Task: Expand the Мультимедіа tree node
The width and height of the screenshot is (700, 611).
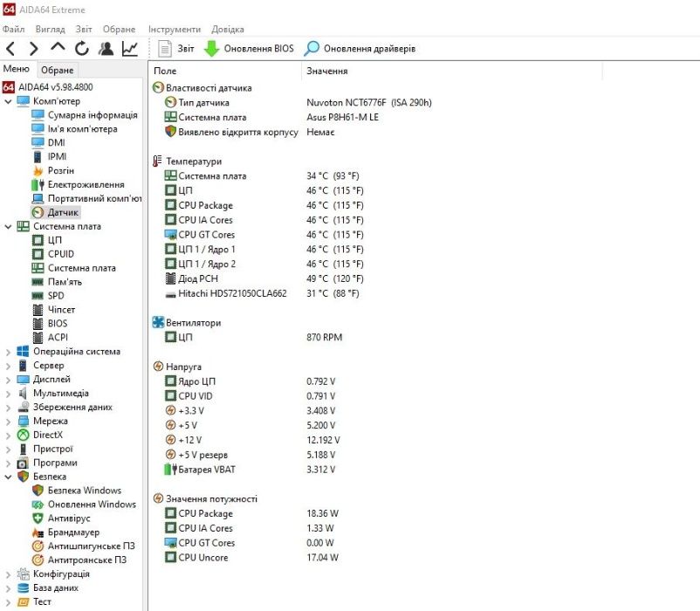Action: (x=8, y=394)
